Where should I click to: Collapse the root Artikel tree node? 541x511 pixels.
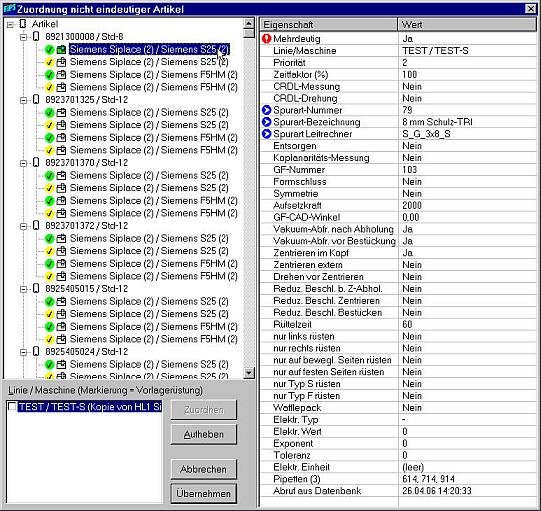click(x=10, y=24)
